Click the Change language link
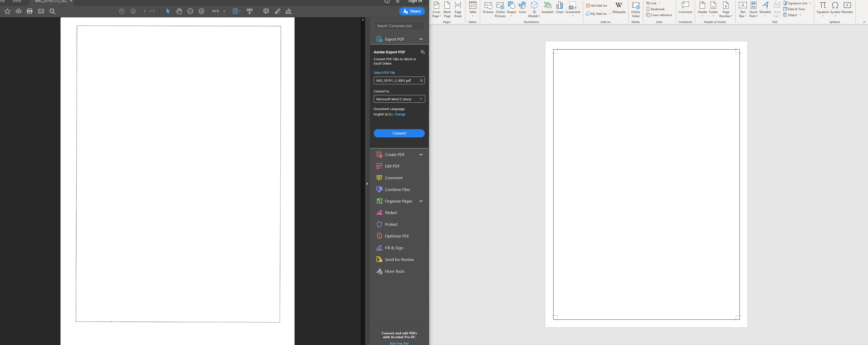Image resolution: width=868 pixels, height=345 pixels. click(400, 115)
